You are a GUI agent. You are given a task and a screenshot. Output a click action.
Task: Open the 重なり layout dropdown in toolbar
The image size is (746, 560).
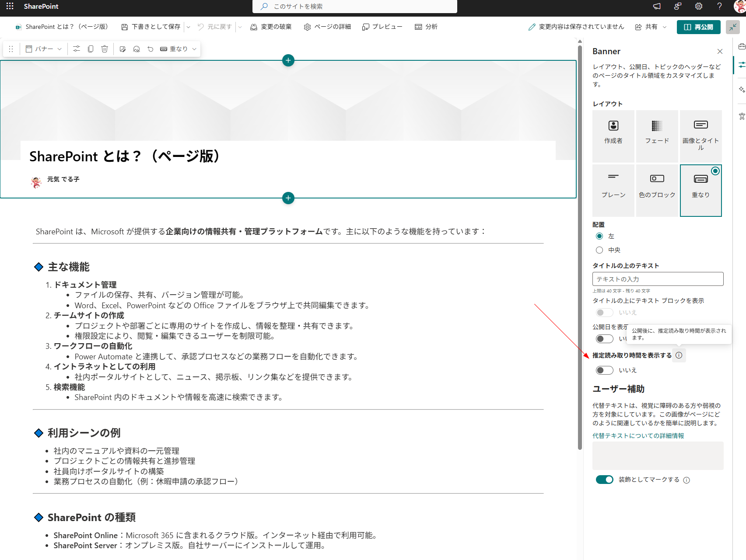coord(178,49)
